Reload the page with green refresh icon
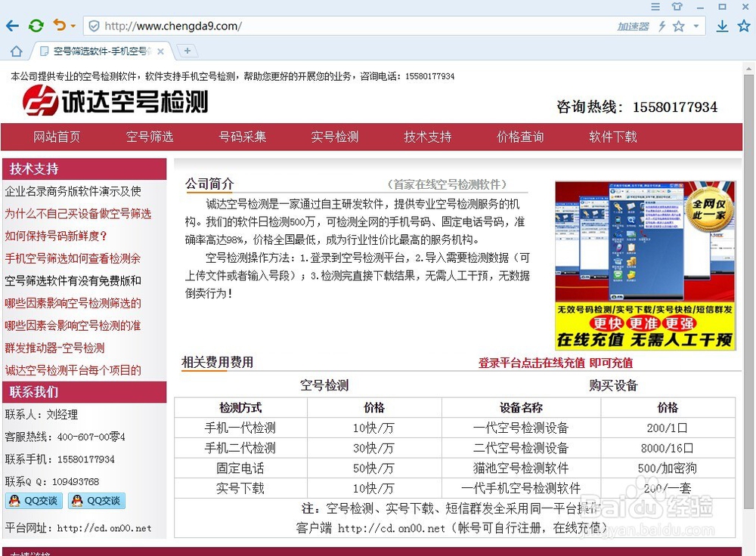The width and height of the screenshot is (756, 556). [x=36, y=26]
